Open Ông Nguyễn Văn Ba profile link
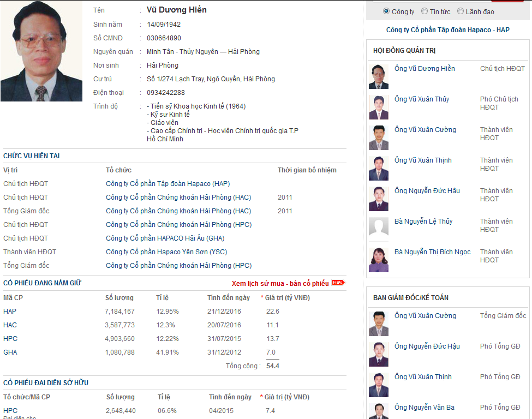This screenshot has width=532, height=419. pyautogui.click(x=425, y=407)
